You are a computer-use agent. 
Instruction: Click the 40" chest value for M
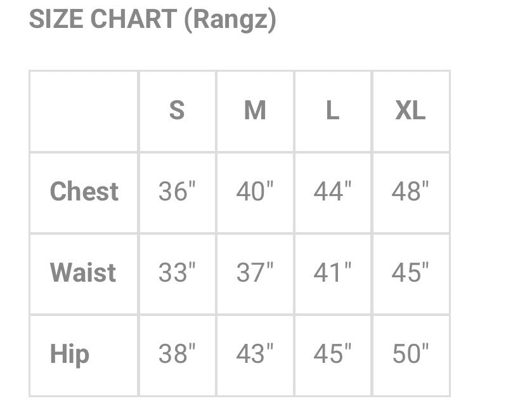[x=255, y=192]
